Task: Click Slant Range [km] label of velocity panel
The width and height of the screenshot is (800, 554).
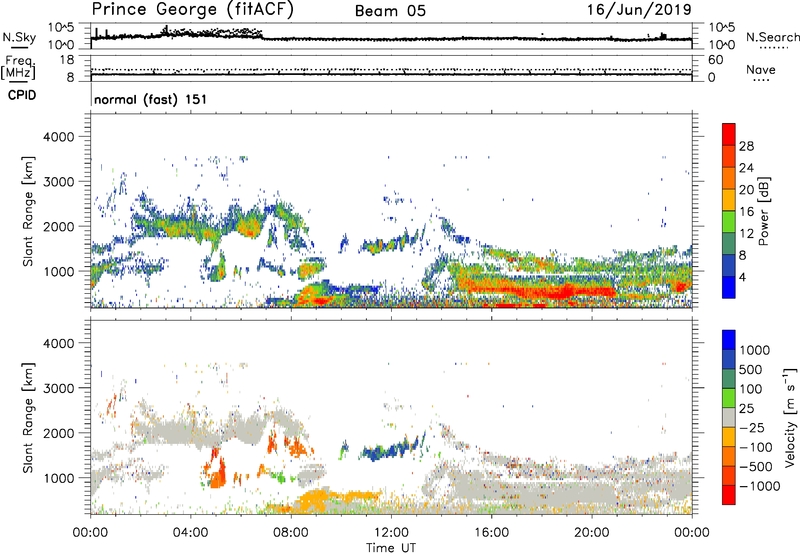Action: click(x=28, y=417)
